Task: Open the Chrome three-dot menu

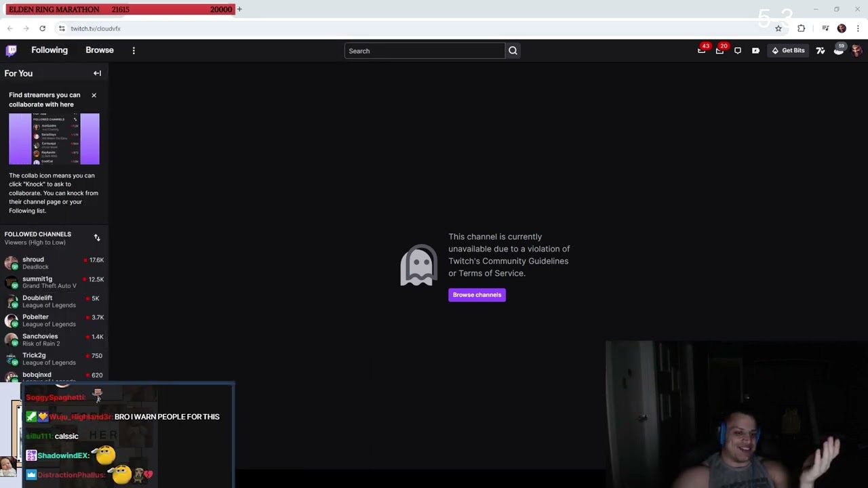Action: pos(858,28)
